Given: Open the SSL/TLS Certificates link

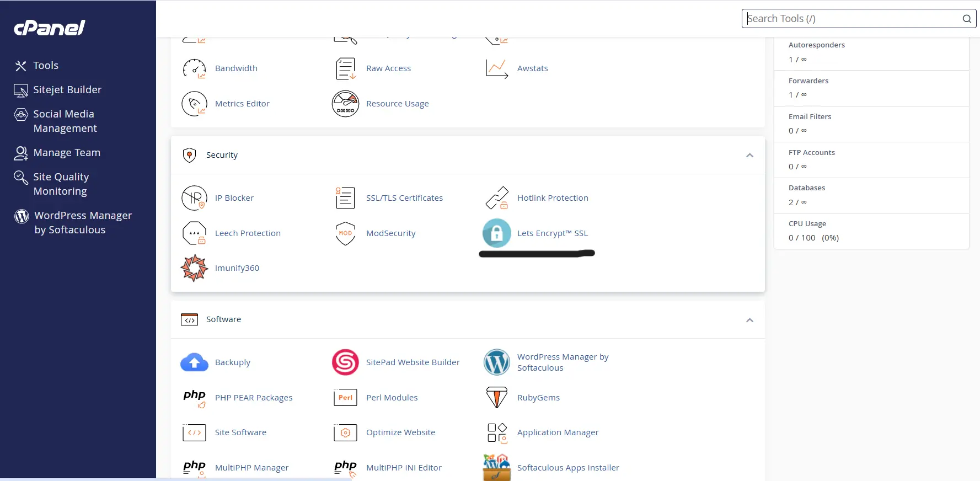Looking at the screenshot, I should pos(404,198).
